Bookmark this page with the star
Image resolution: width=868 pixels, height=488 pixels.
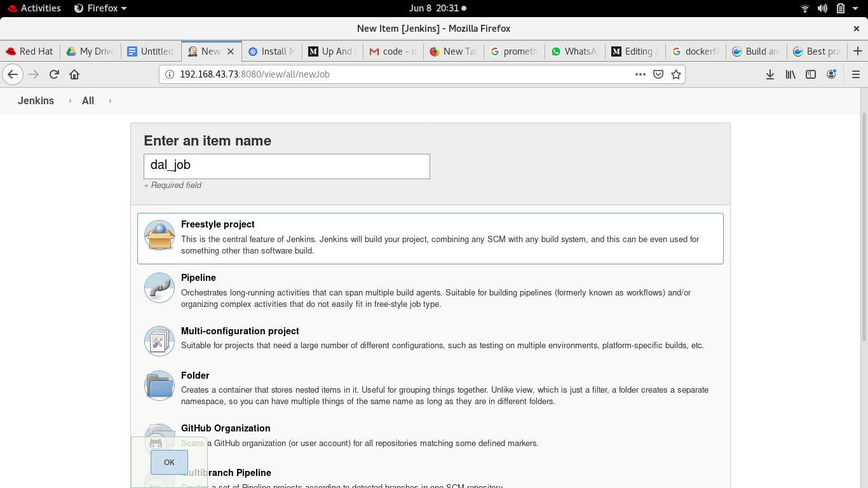[x=676, y=74]
